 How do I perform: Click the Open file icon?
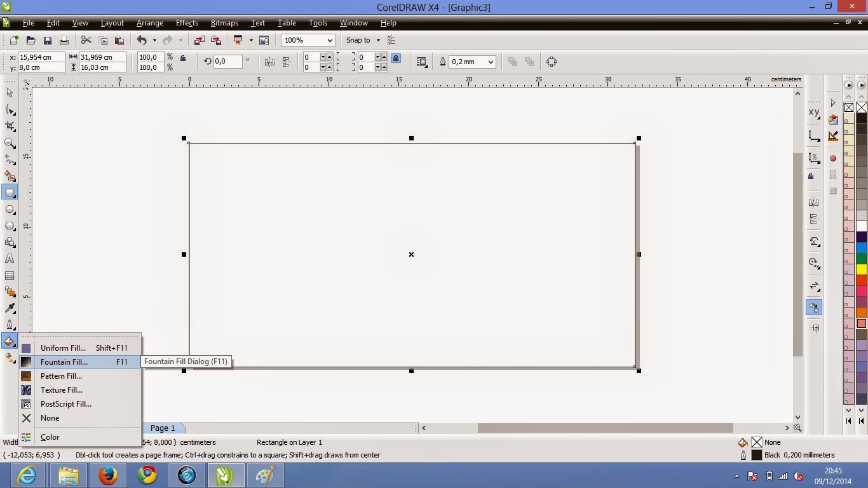tap(31, 40)
